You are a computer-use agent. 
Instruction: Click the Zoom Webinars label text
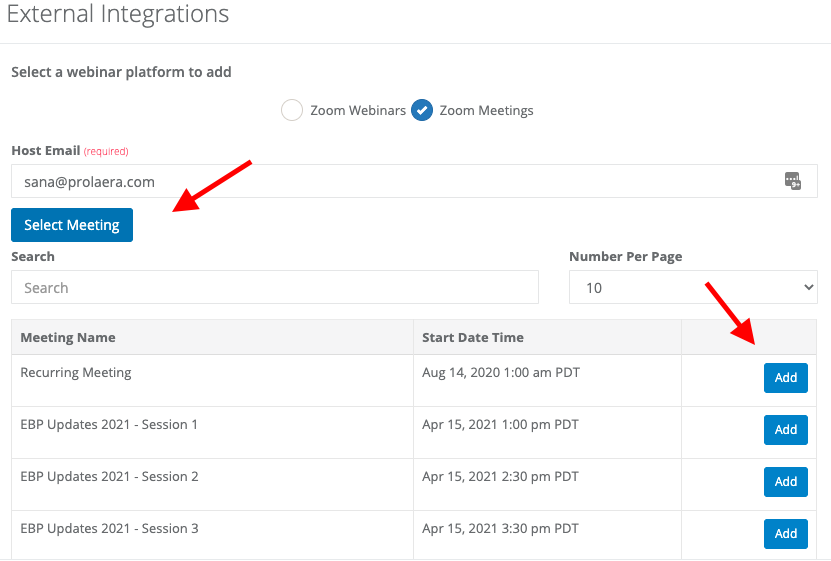tap(358, 110)
